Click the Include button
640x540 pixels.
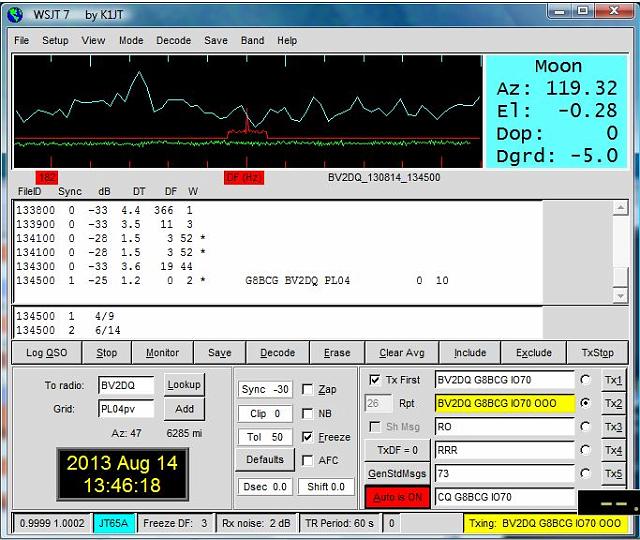[470, 353]
